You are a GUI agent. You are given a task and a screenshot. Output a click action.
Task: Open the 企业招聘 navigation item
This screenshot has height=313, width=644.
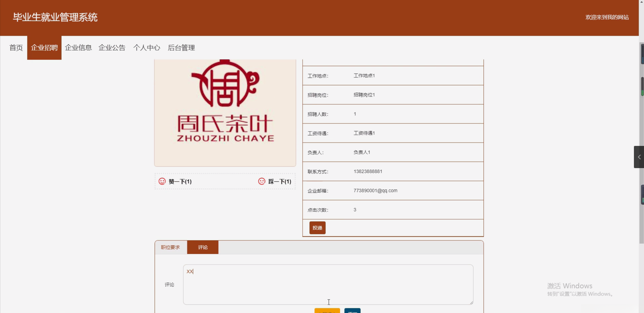click(44, 48)
